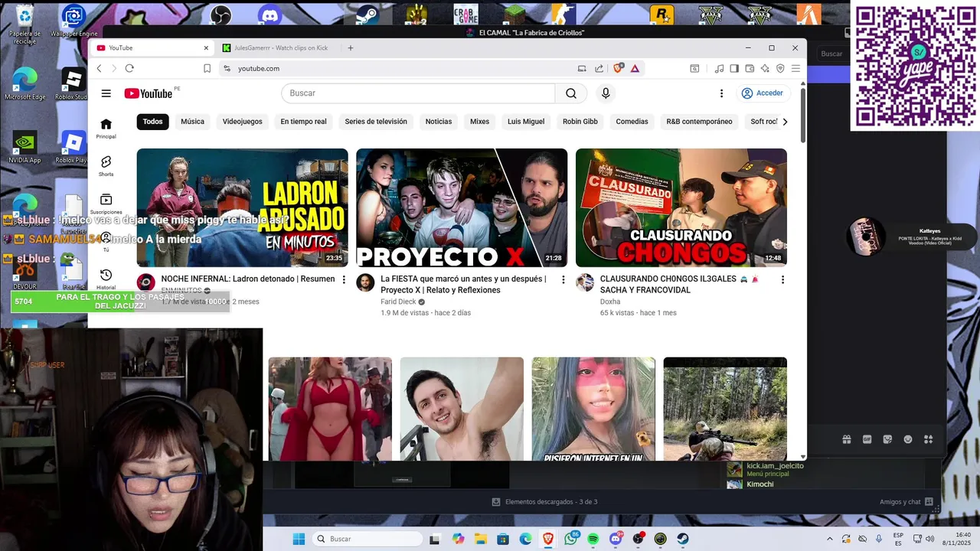Select the En tiempo real chip

(x=303, y=122)
